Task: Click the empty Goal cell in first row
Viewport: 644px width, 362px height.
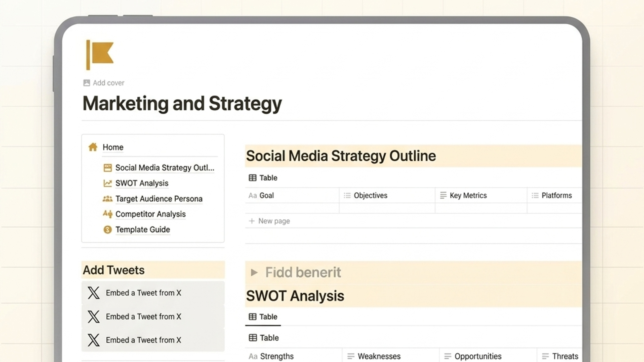Action: (292, 208)
